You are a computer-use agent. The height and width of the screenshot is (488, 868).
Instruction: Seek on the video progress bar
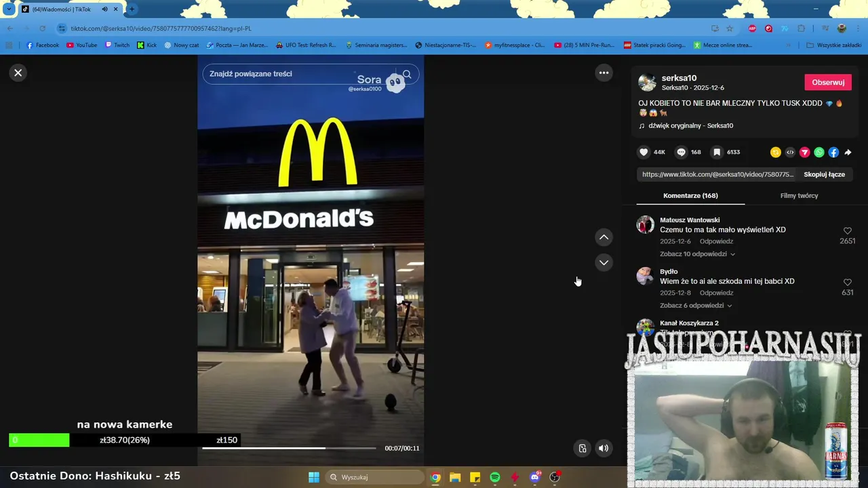289,448
